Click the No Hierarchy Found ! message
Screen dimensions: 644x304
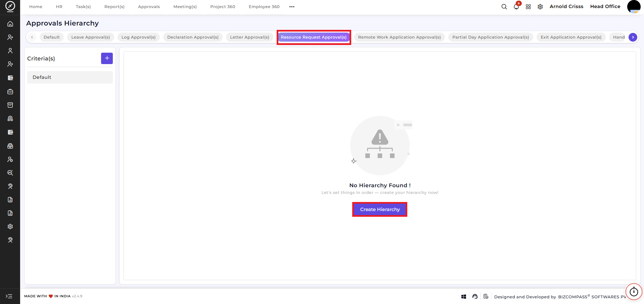pos(380,185)
